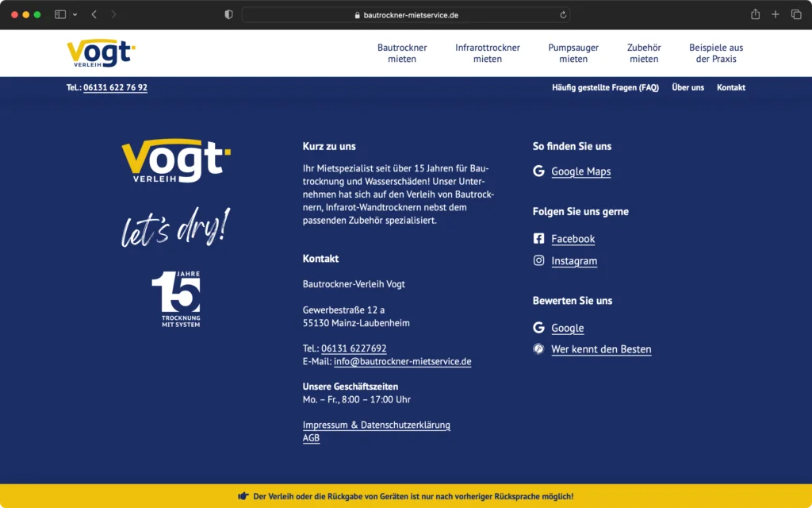Open the sidebar dropdown chevron
Image resolution: width=812 pixels, height=508 pixels.
[75, 14]
